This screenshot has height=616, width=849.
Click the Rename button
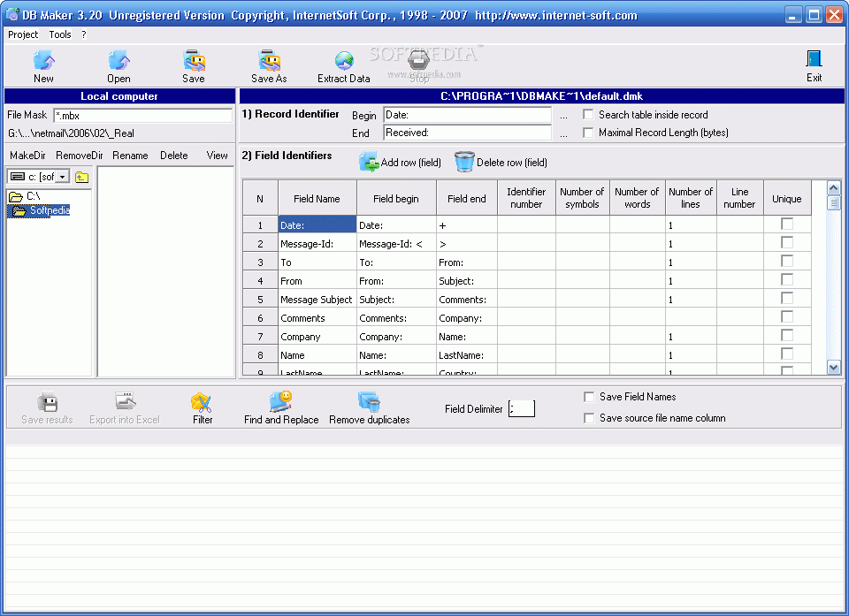tap(130, 156)
